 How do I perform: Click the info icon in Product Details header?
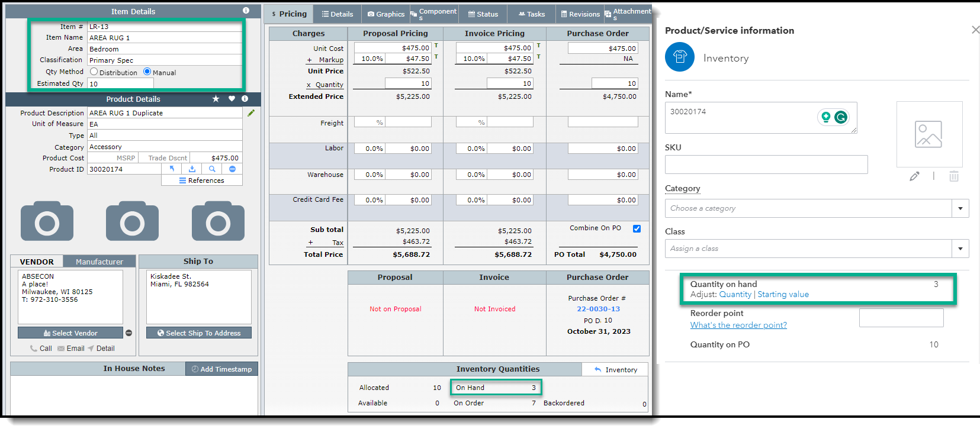(245, 99)
